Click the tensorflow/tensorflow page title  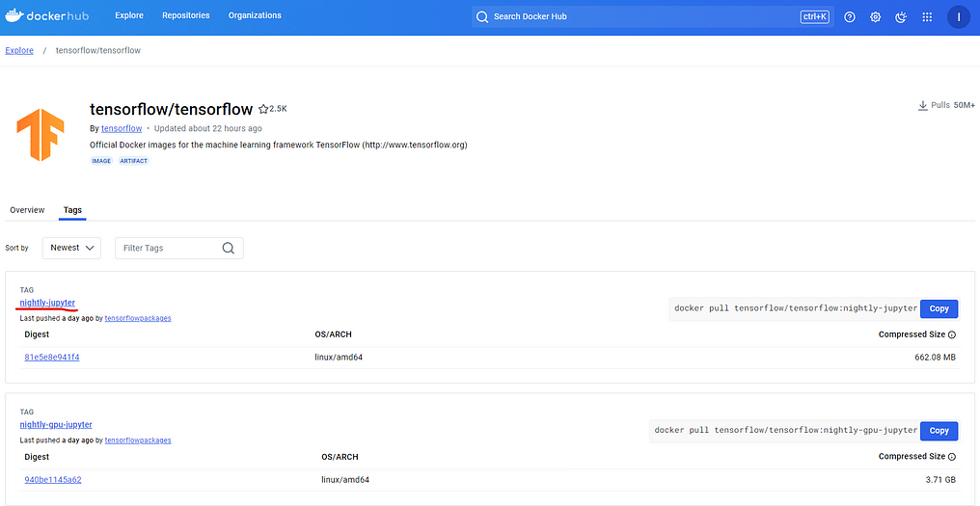172,109
